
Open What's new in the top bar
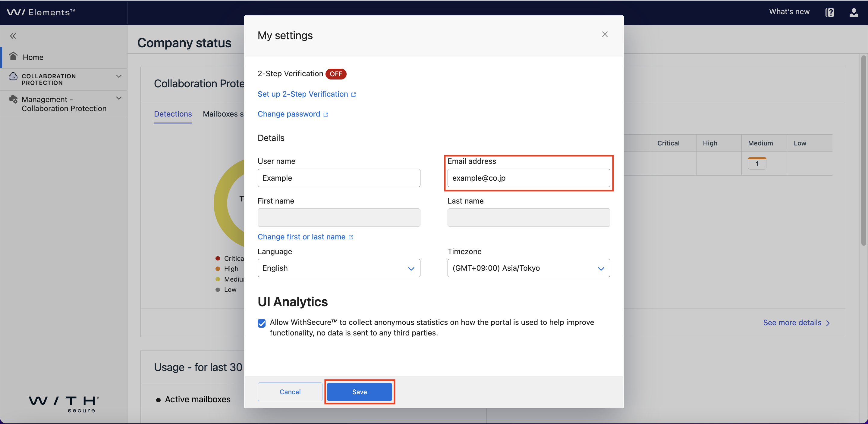(789, 12)
